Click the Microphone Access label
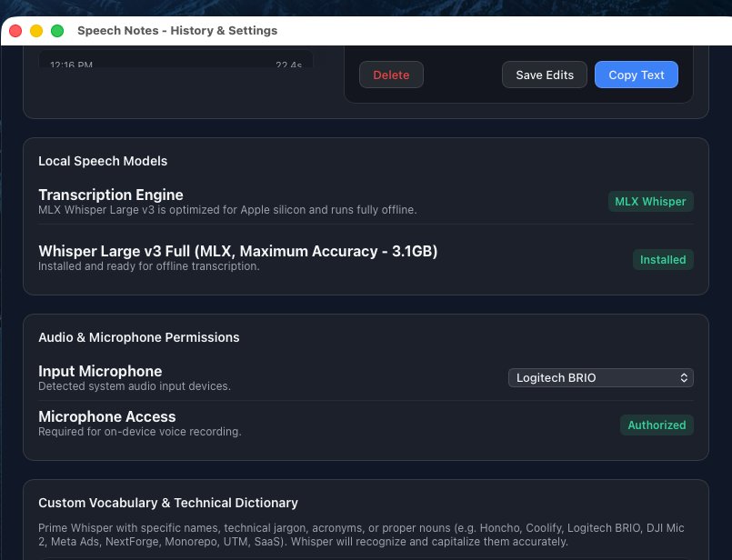 107,416
